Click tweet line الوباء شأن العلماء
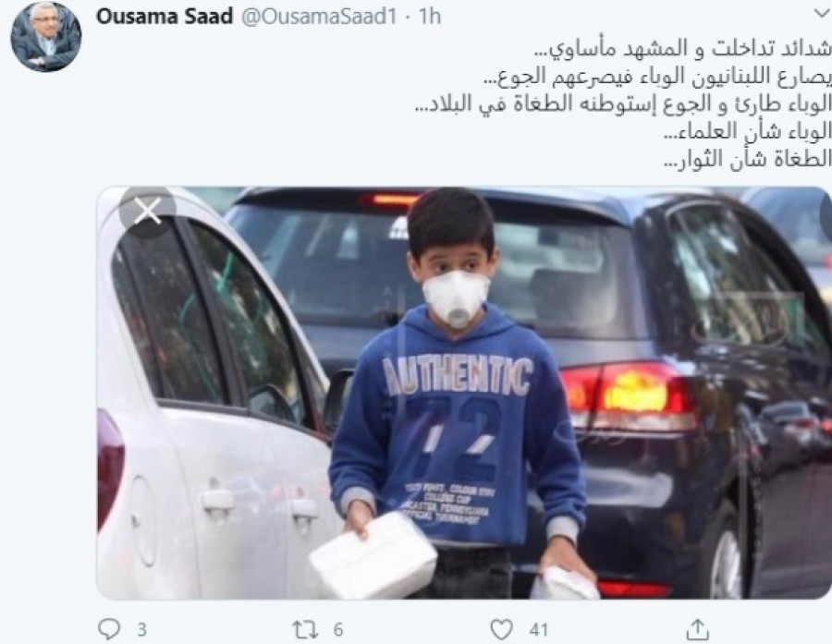 tap(747, 131)
